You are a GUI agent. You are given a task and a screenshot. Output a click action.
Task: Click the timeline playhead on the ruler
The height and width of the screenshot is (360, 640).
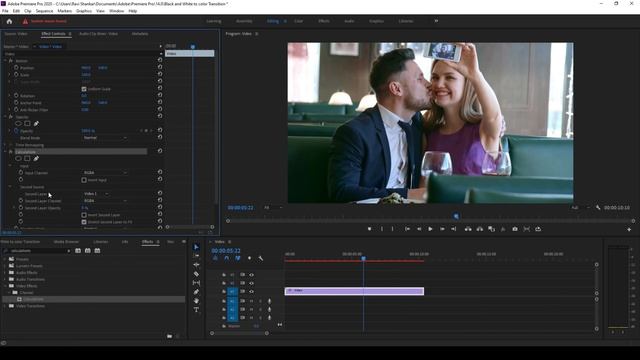tap(363, 258)
